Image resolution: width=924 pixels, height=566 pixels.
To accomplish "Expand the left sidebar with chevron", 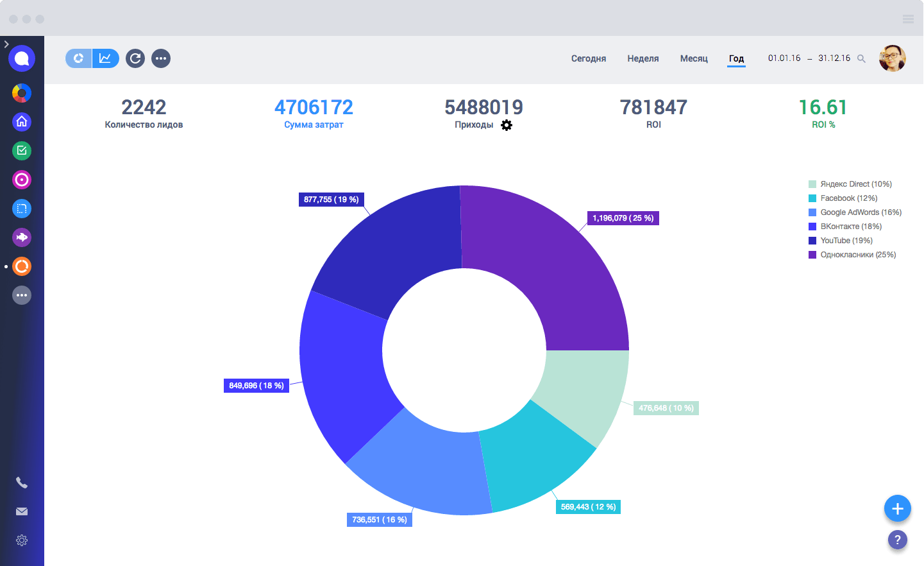I will [6, 44].
